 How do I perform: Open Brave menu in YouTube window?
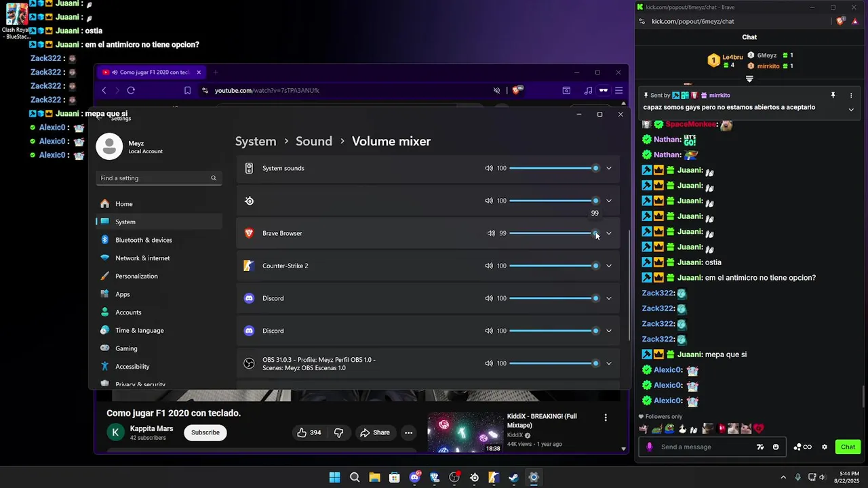[x=619, y=90]
